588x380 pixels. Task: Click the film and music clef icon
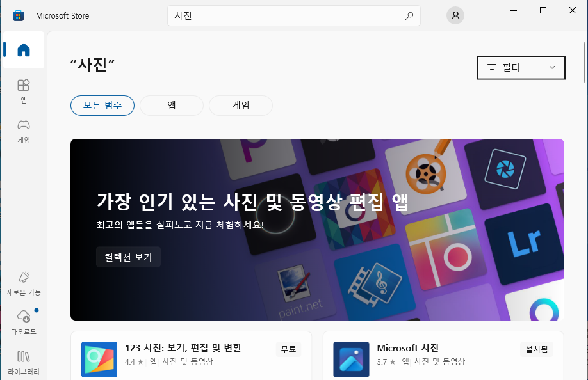coord(375,283)
